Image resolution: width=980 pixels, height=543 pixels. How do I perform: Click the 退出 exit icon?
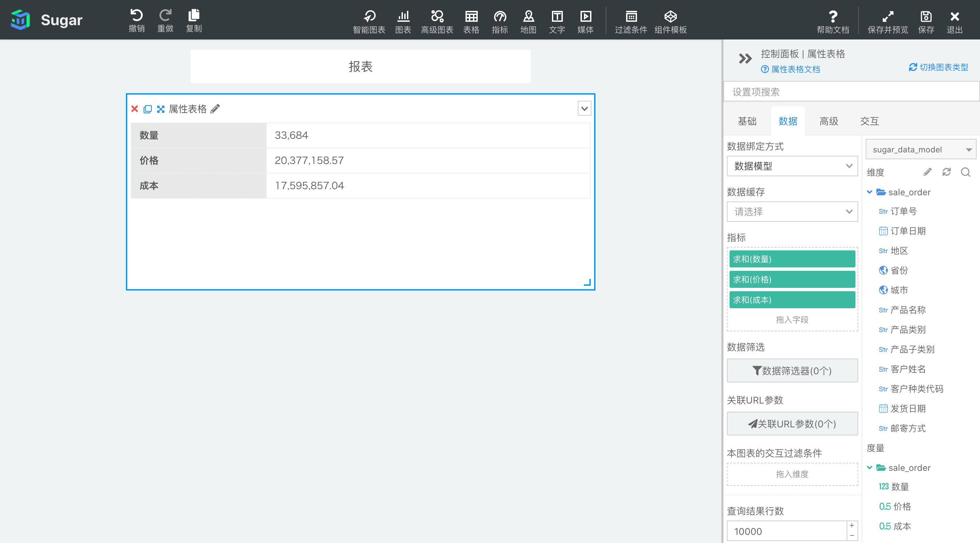954,16
